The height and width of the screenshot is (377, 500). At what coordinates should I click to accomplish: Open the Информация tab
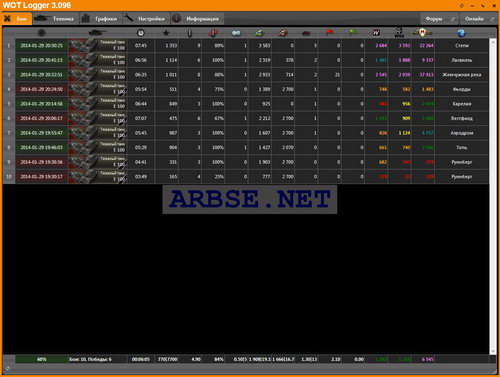[197, 19]
